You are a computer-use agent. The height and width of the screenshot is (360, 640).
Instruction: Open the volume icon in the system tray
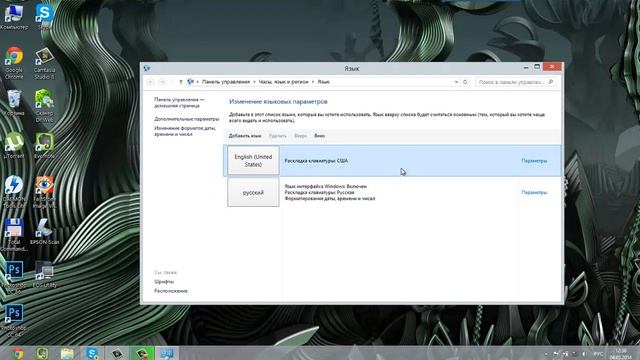[x=584, y=354]
